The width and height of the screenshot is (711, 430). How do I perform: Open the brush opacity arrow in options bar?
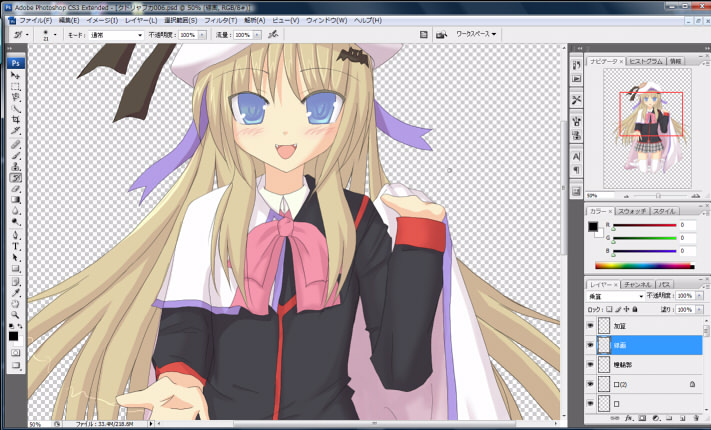(202, 35)
